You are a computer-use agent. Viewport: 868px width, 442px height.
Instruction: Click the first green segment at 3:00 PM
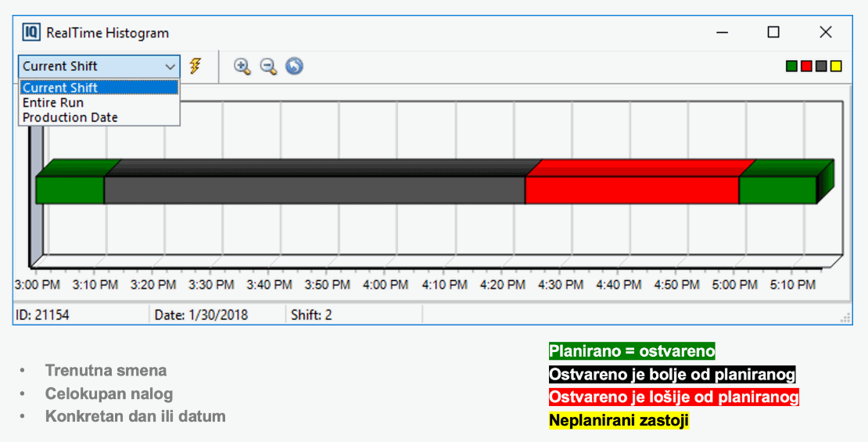[x=70, y=190]
